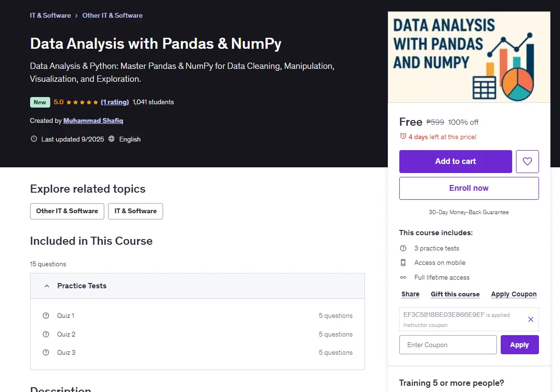Image resolution: width=560 pixels, height=392 pixels.
Task: Select the Other IT & Software topic chip
Action: pos(67,211)
